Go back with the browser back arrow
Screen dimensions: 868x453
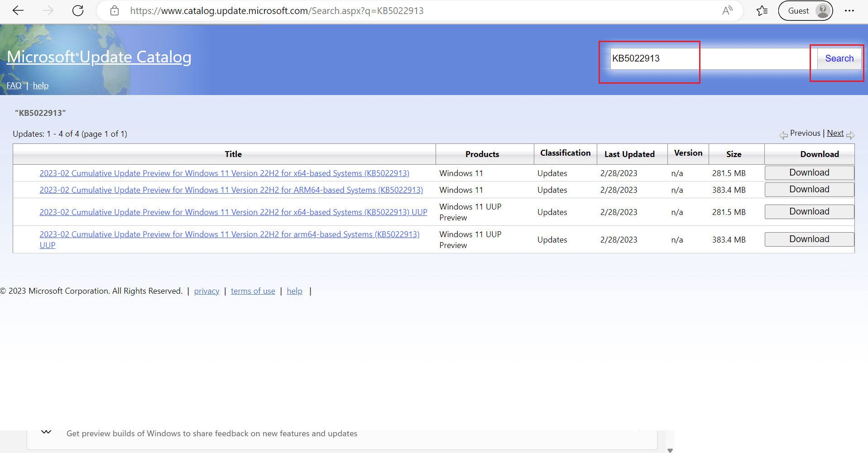pyautogui.click(x=18, y=10)
